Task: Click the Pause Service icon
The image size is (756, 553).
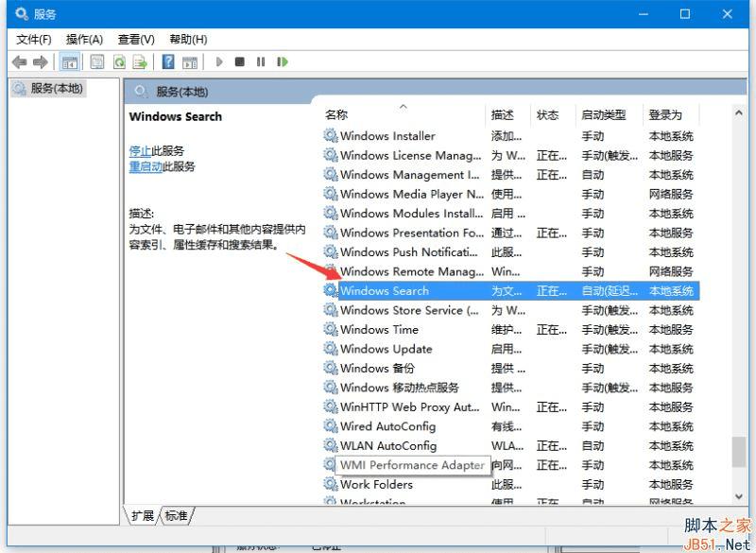Action: point(261,61)
